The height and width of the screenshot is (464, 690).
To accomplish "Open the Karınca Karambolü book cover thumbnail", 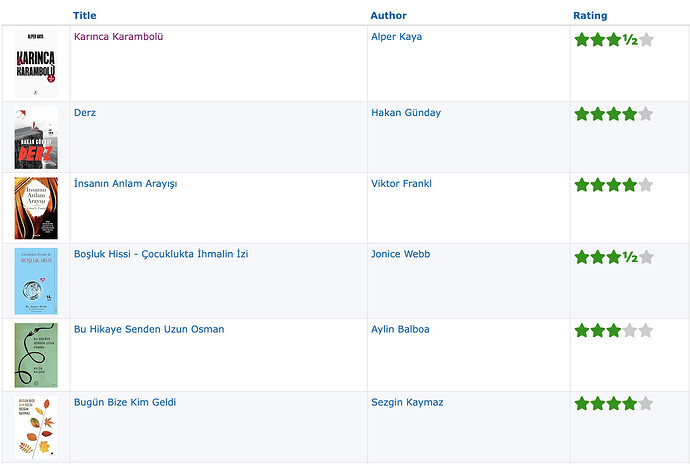I will (x=36, y=64).
